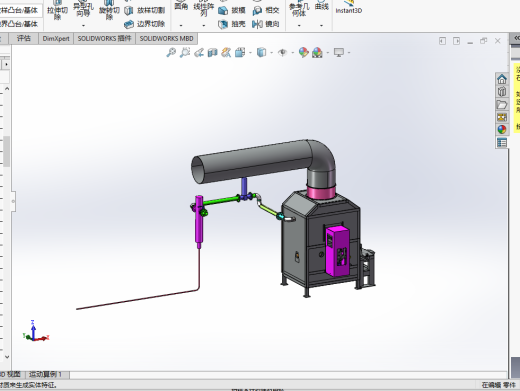Viewport: 520px width, 391px height.
Task: Select the 放样切割 lofted cut tool
Action: click(145, 10)
